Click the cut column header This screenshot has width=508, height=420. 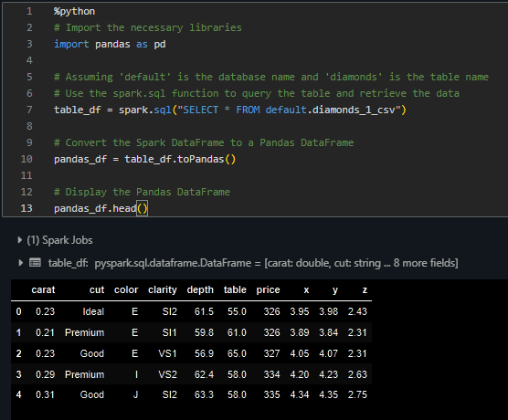click(97, 289)
